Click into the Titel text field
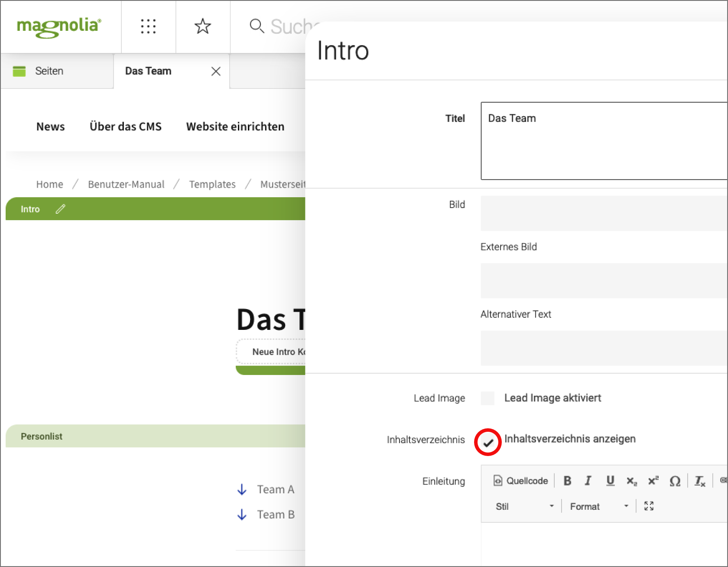The height and width of the screenshot is (567, 728). pos(603,140)
